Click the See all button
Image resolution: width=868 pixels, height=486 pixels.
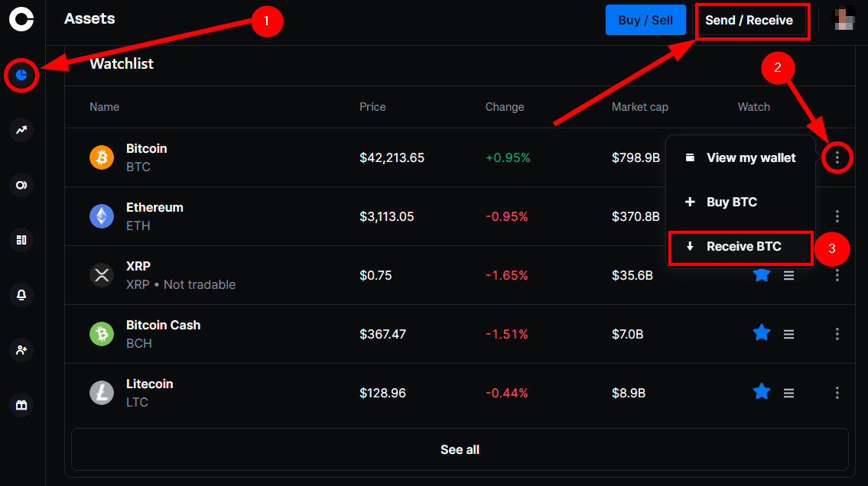pos(460,449)
